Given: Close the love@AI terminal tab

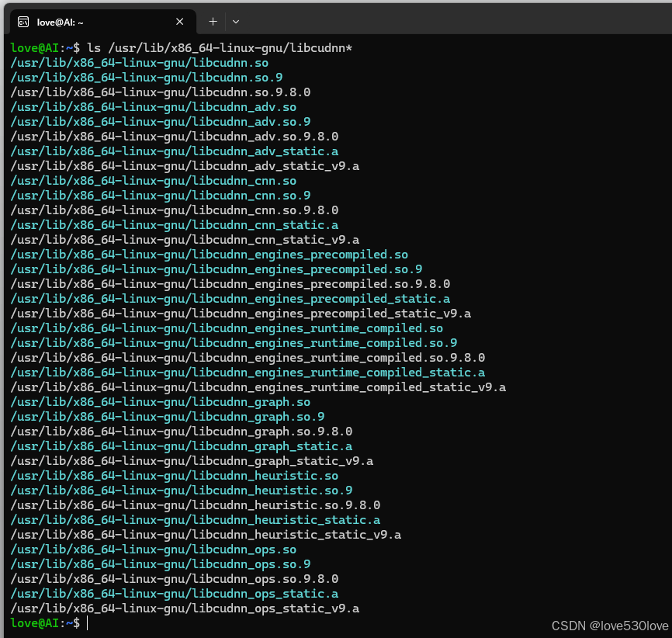Looking at the screenshot, I should (x=179, y=22).
